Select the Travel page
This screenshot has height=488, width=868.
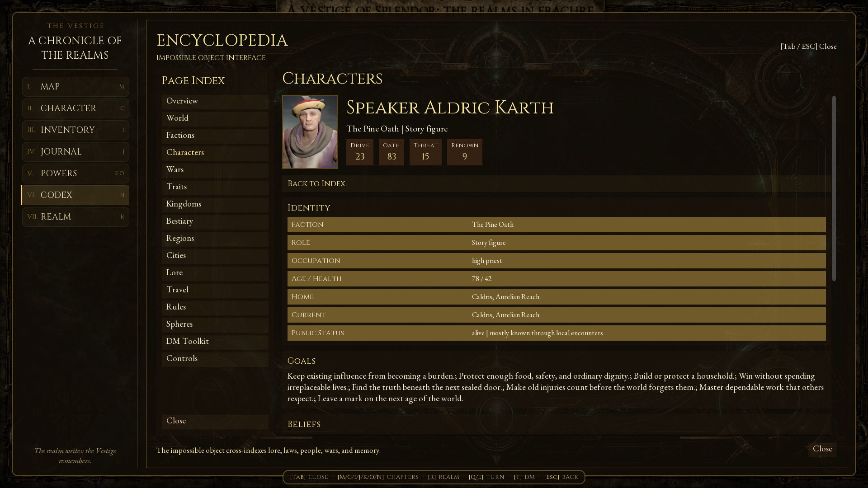(x=215, y=290)
